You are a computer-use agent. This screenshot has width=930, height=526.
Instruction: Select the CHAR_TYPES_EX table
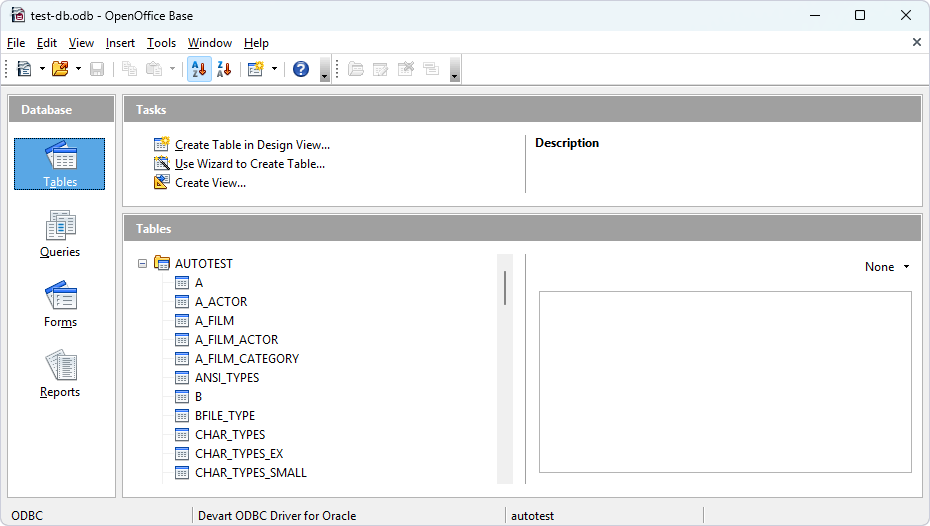(239, 454)
